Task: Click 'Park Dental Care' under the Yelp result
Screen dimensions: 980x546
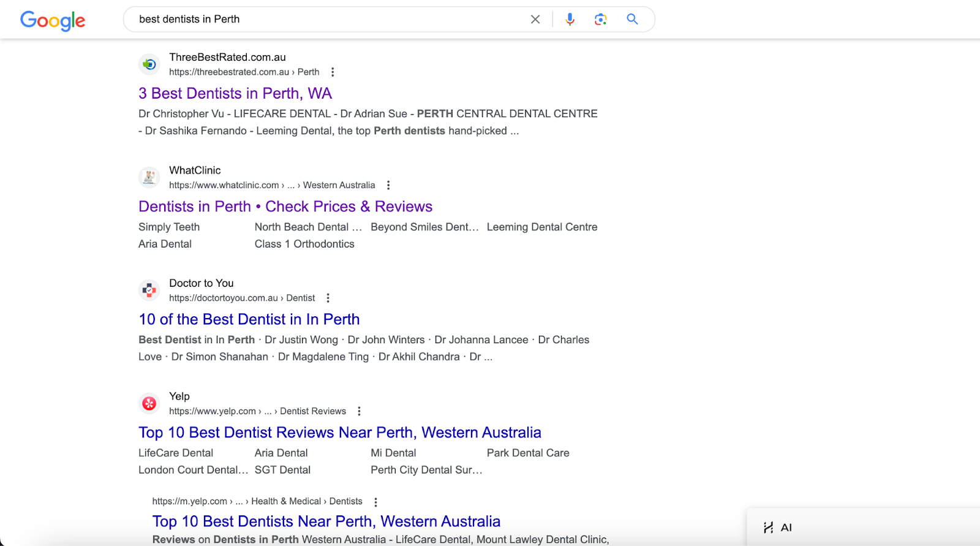Action: tap(528, 453)
